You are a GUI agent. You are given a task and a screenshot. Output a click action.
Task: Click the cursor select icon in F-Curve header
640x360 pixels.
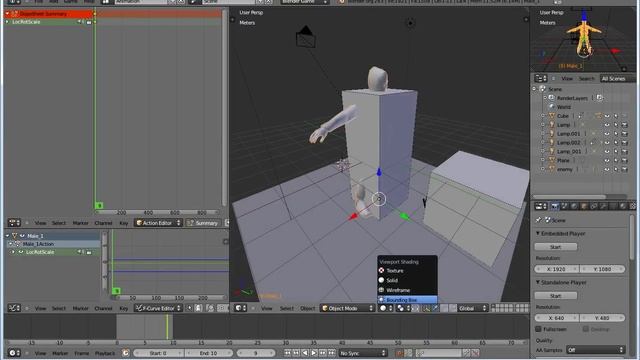click(190, 308)
